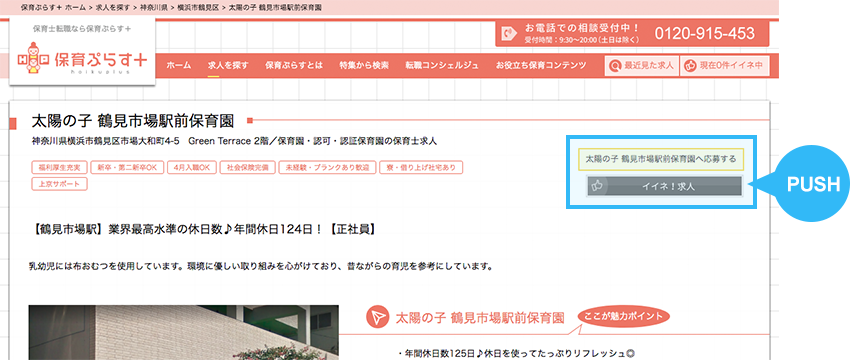Open 特集から検索 in navigation

click(364, 66)
